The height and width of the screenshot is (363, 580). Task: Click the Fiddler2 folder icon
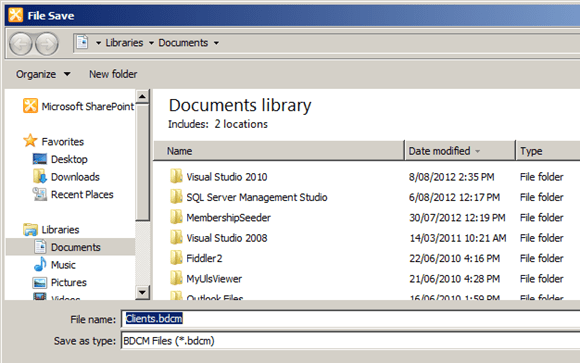click(x=176, y=258)
